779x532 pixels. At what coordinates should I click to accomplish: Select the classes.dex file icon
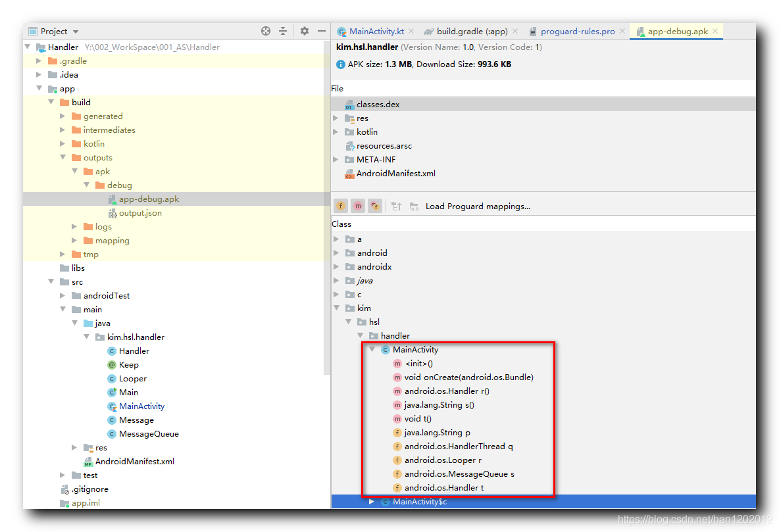(x=349, y=104)
